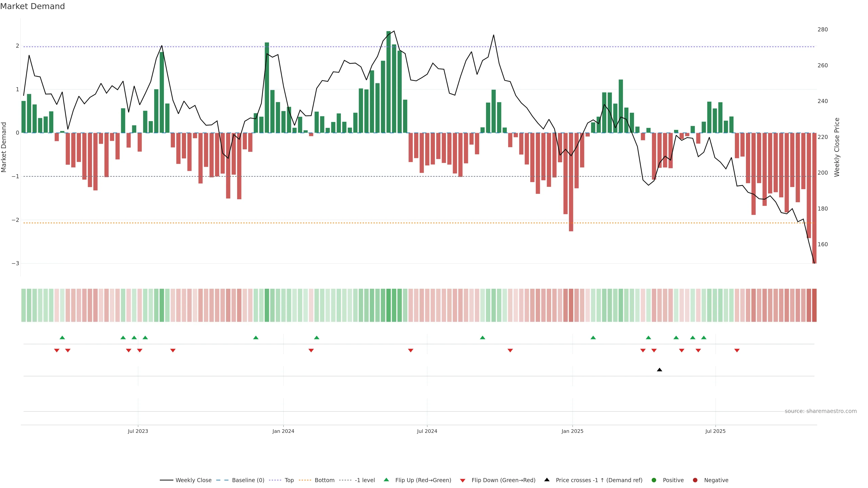868x488 pixels.
Task: Click the last red flip-down marker after Jul 2025
Action: [737, 351]
